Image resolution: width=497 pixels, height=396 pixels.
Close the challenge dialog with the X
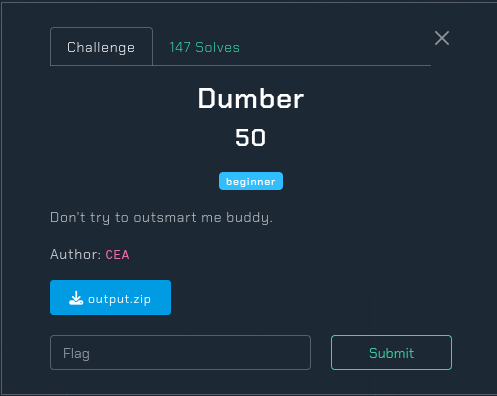[442, 38]
